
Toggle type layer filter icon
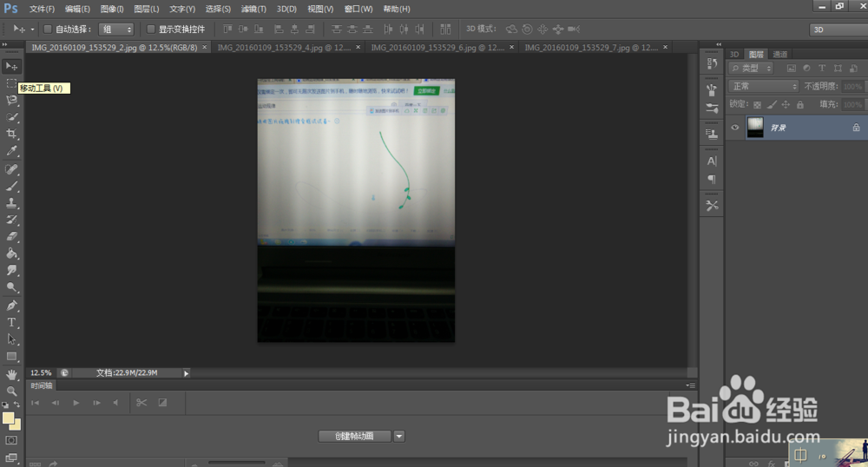click(822, 68)
